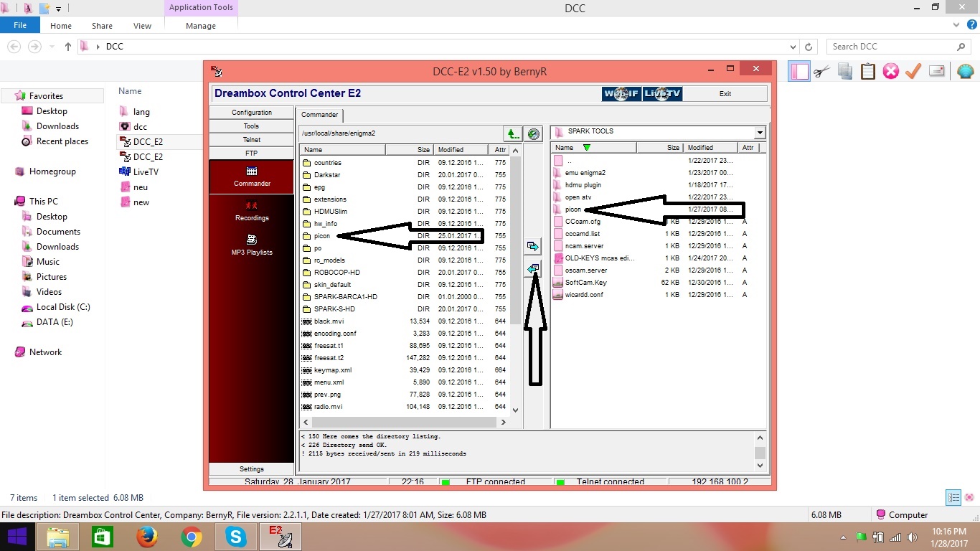This screenshot has height=551, width=980.
Task: Toggle the navigation pane layout icon
Action: [799, 71]
